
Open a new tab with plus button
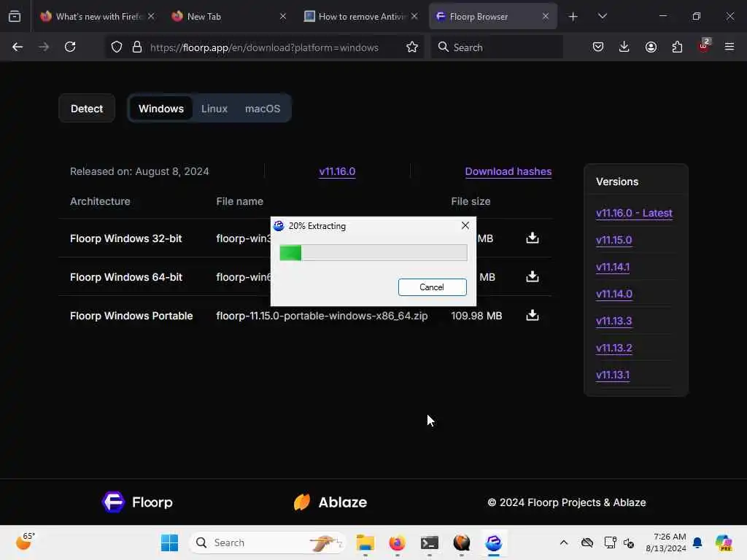pos(573,17)
